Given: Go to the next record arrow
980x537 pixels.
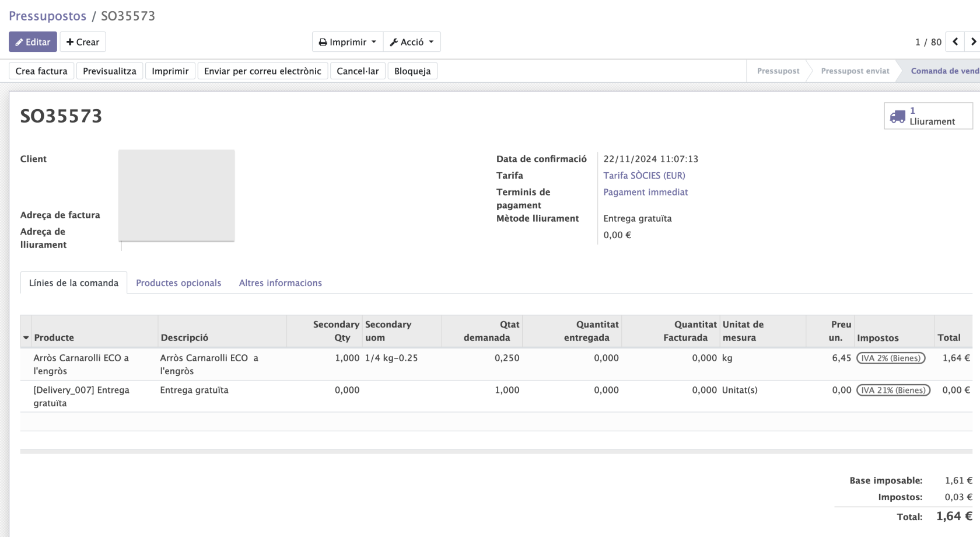Looking at the screenshot, I should pos(973,41).
